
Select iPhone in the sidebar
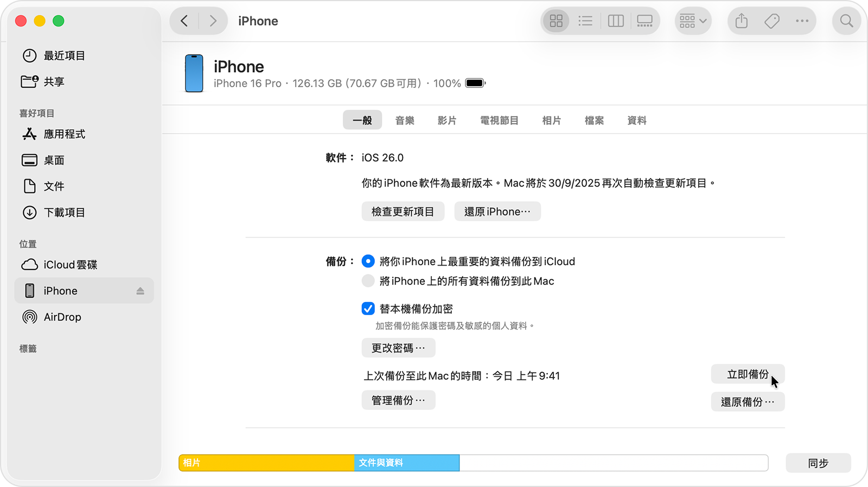(84, 291)
